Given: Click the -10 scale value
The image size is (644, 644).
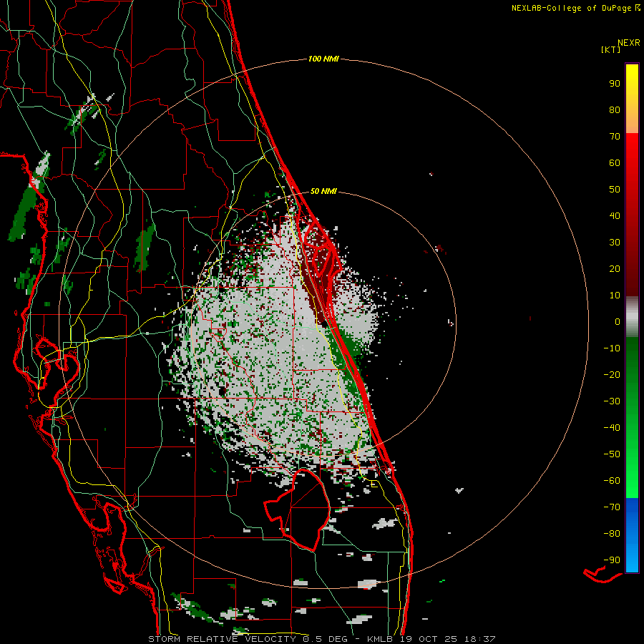Looking at the screenshot, I should coord(612,348).
